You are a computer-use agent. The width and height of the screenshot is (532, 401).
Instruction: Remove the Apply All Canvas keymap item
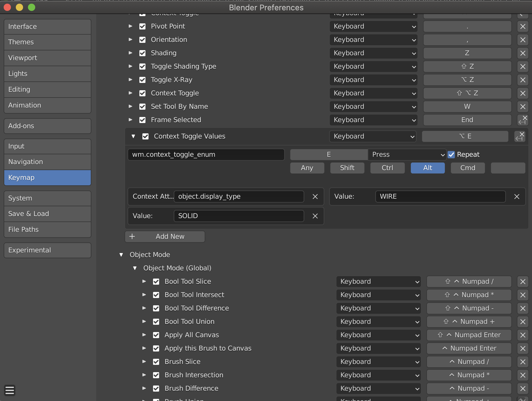(x=523, y=335)
